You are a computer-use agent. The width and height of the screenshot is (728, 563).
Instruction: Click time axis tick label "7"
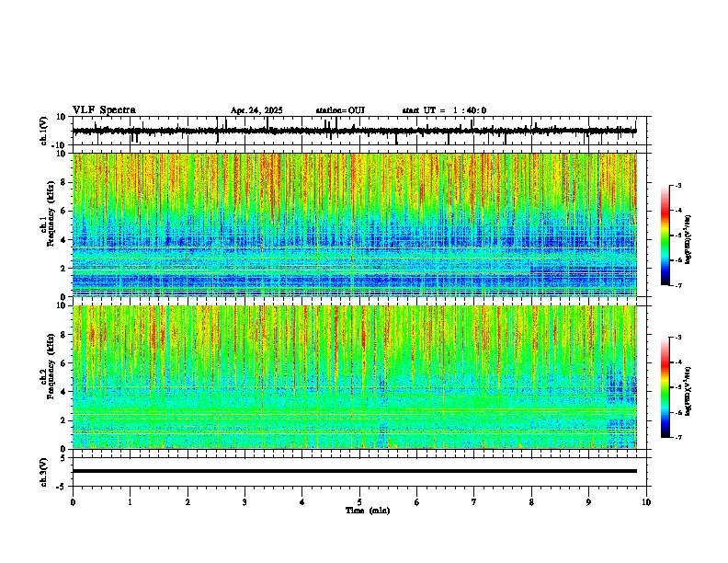pos(474,502)
